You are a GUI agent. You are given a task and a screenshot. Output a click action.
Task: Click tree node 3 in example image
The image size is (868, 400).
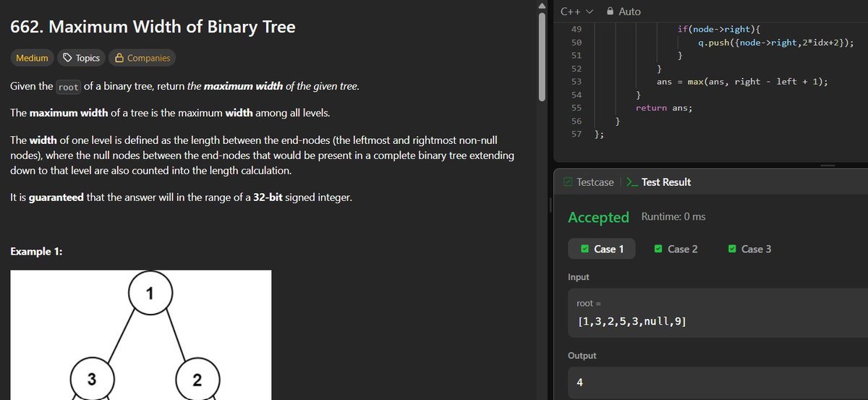92,380
